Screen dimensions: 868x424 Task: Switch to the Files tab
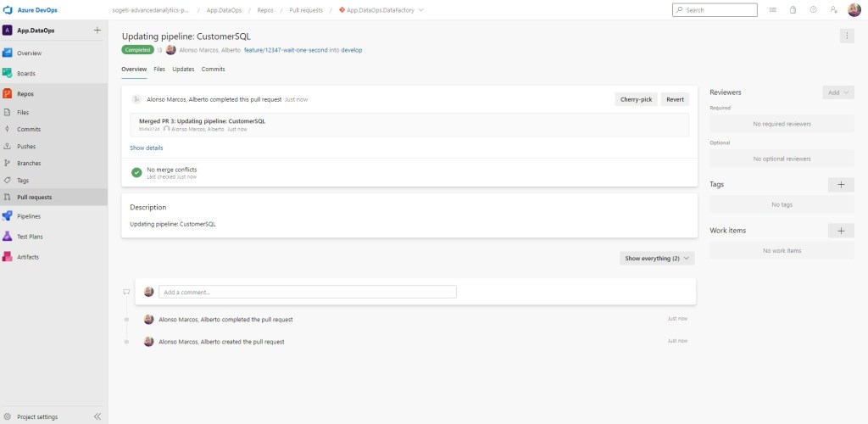pyautogui.click(x=159, y=69)
